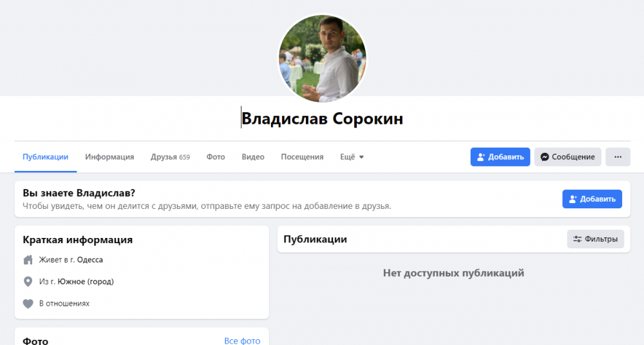Expand the Ещё dropdown menu
The height and width of the screenshot is (345, 644).
click(x=352, y=157)
